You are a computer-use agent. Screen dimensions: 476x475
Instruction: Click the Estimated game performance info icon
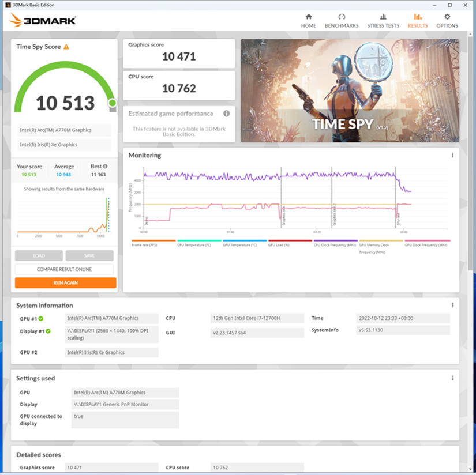pyautogui.click(x=227, y=114)
